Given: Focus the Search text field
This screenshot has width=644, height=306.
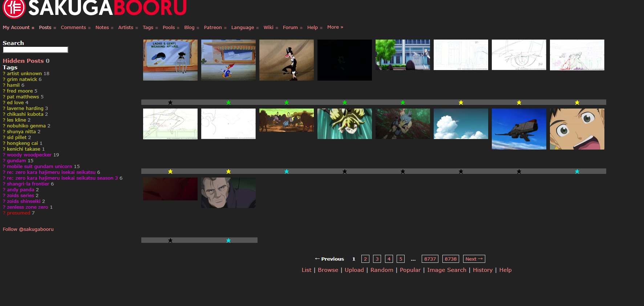Looking at the screenshot, I should click(x=35, y=50).
